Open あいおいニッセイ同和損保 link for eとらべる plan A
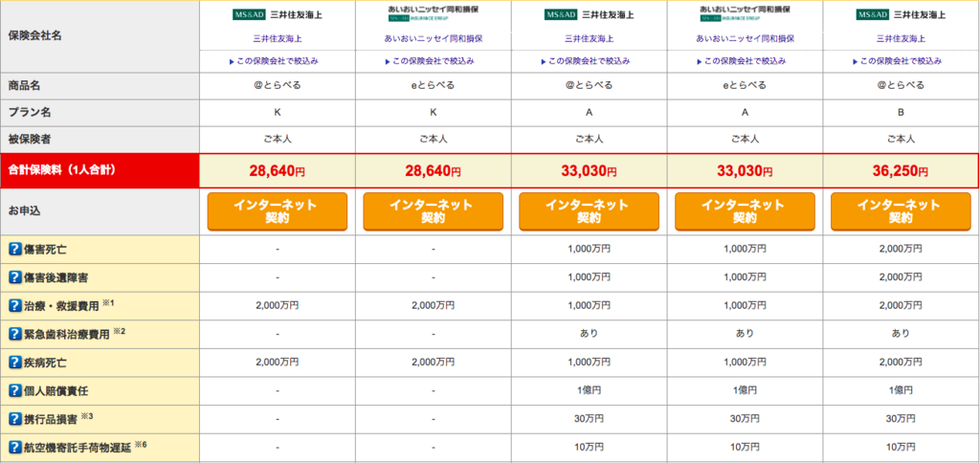The image size is (980, 463). click(x=745, y=38)
